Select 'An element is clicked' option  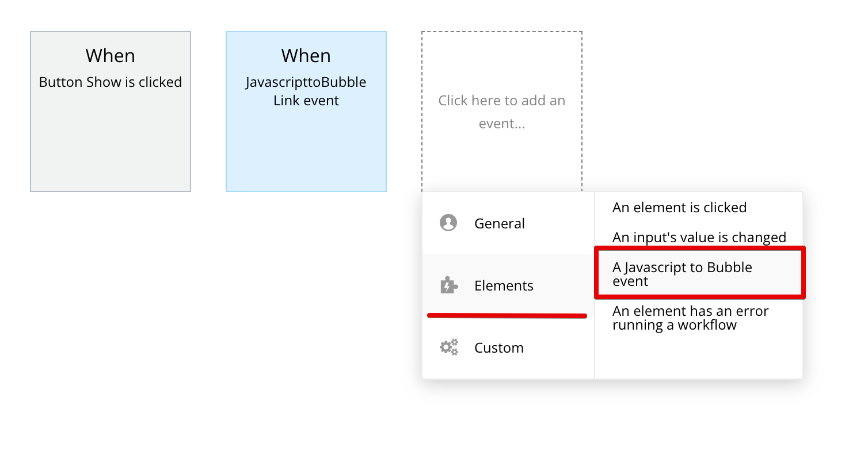click(x=699, y=208)
